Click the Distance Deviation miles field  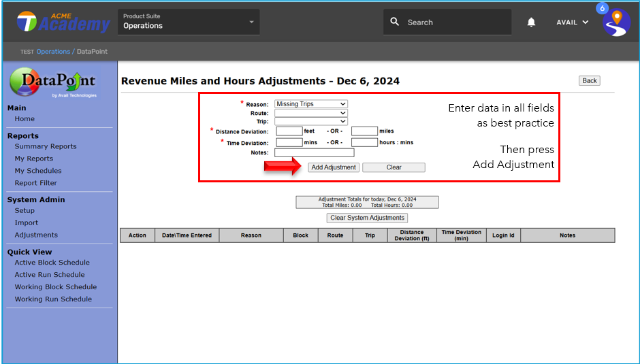click(x=364, y=131)
